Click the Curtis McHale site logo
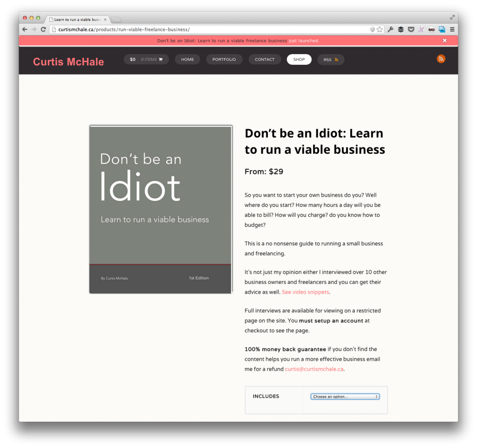 (68, 62)
